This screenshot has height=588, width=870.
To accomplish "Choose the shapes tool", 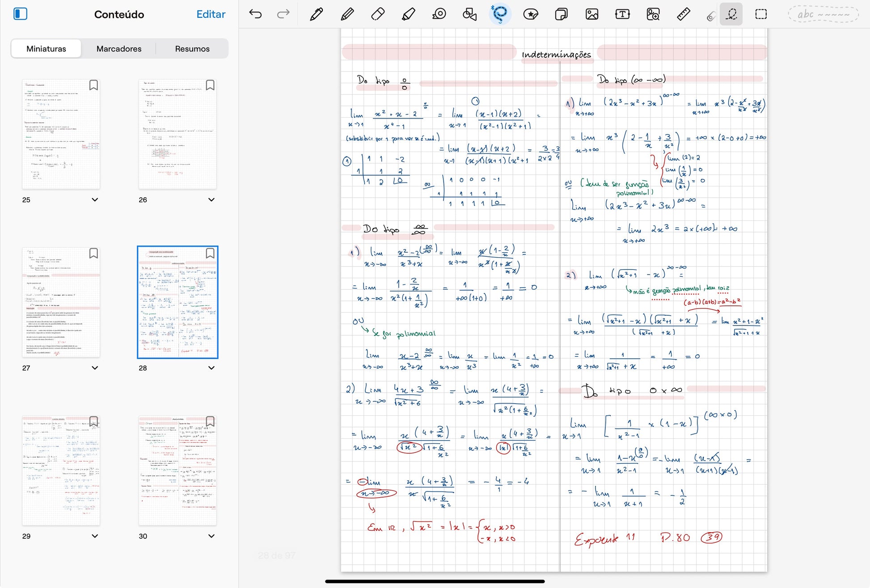I will 469,14.
